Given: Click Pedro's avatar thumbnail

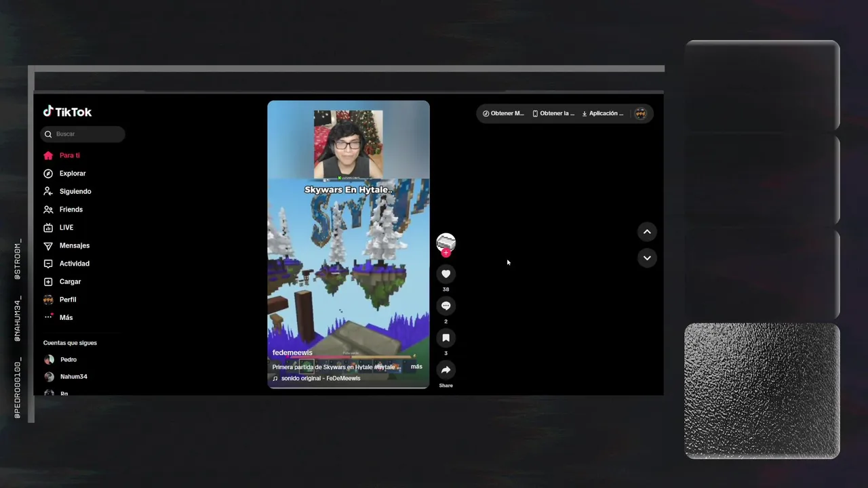Looking at the screenshot, I should point(49,360).
